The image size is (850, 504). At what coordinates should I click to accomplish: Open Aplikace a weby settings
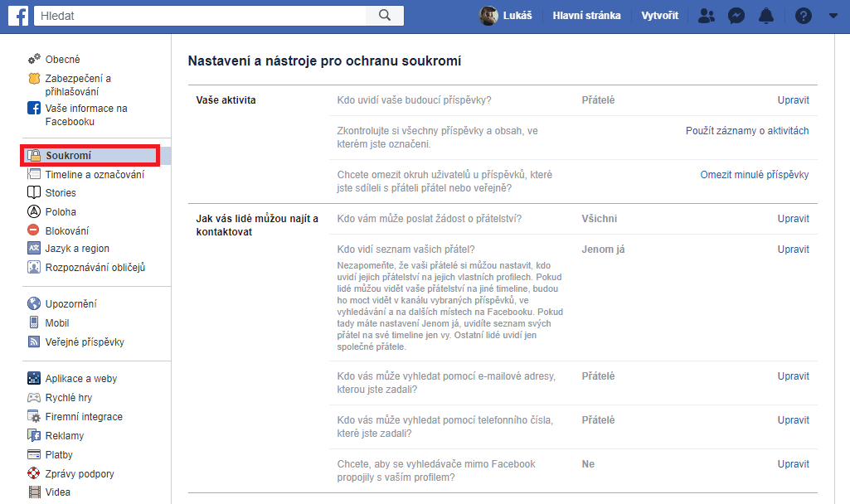tap(80, 379)
